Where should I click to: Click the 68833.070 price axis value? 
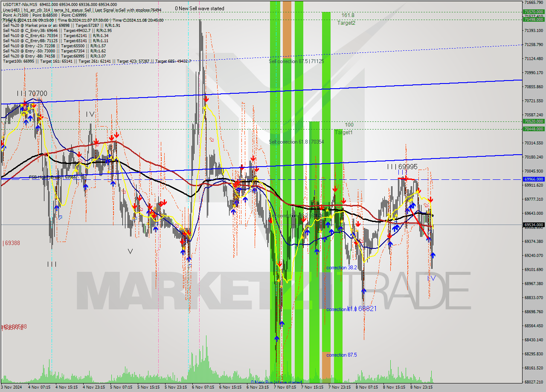click(534, 297)
